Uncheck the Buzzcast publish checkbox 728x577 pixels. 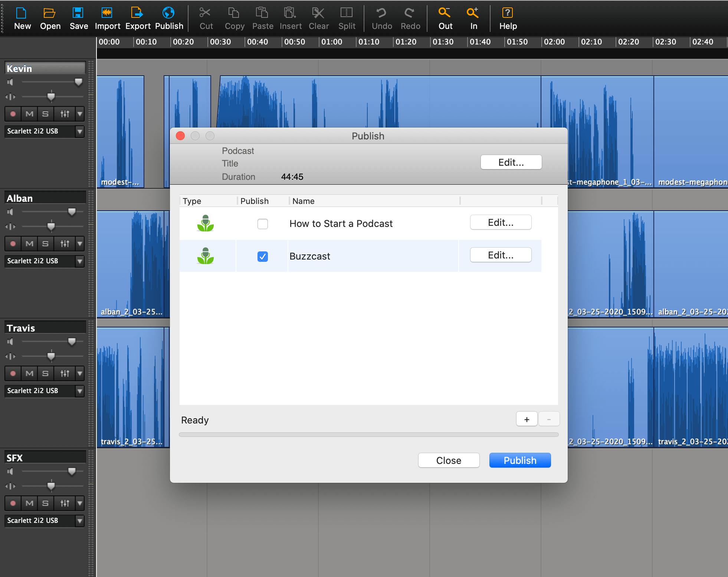coord(262,257)
